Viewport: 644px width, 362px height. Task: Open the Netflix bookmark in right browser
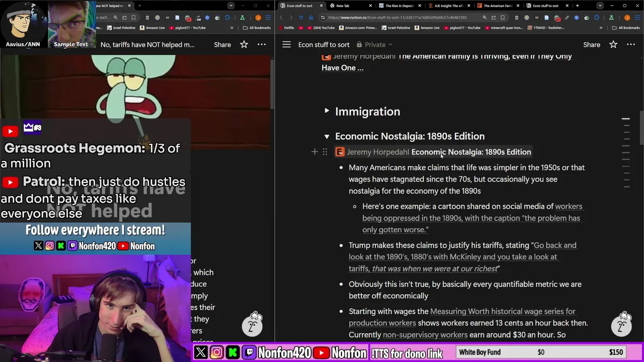tap(287, 28)
